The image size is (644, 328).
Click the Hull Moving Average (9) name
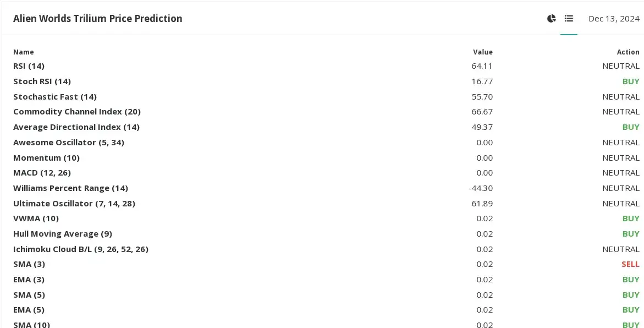click(63, 234)
